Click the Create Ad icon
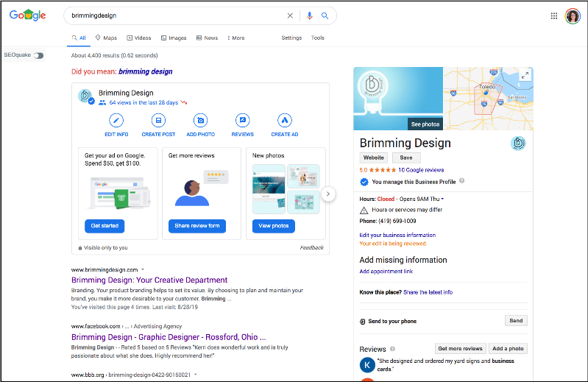Image resolution: width=588 pixels, height=382 pixels. coord(285,120)
